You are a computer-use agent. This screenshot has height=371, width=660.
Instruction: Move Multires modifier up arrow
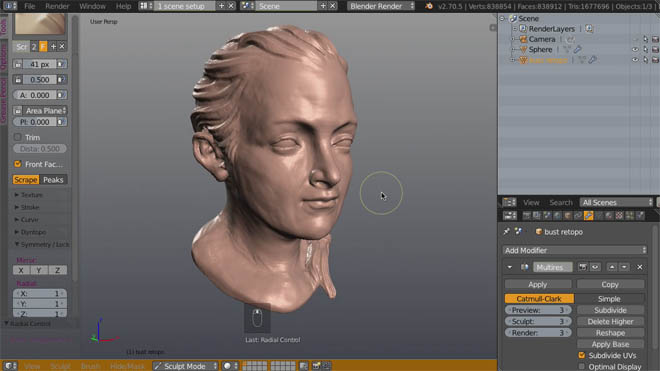[612, 267]
